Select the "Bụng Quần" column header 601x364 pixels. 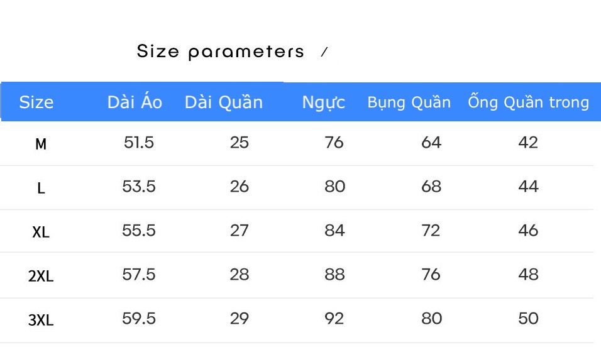pos(409,102)
